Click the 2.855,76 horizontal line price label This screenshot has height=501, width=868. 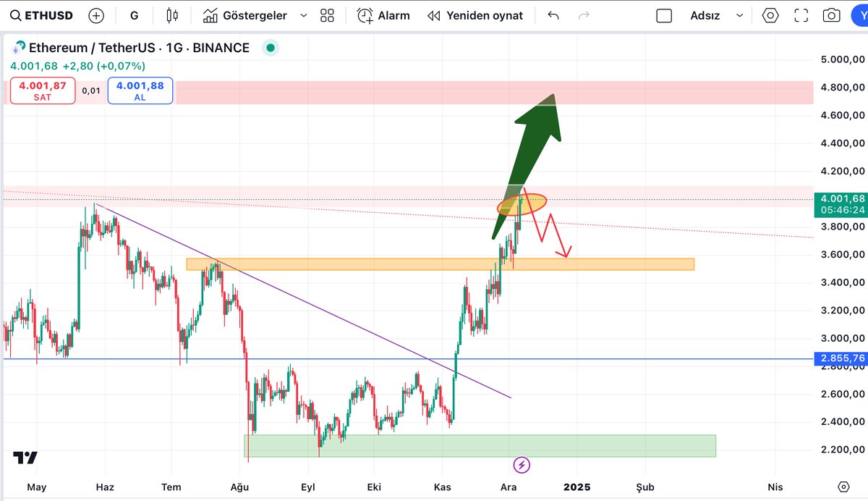[840, 358]
